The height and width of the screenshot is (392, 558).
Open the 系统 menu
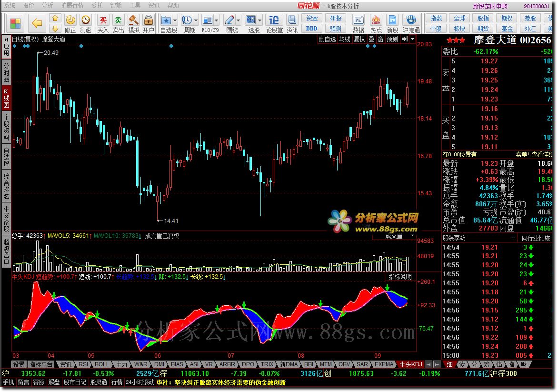pos(10,6)
